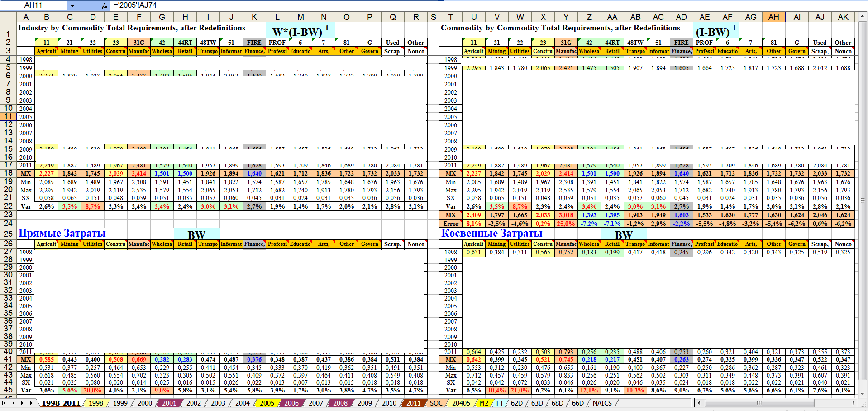Click horizontal scrollbar left arrow

click(699, 403)
